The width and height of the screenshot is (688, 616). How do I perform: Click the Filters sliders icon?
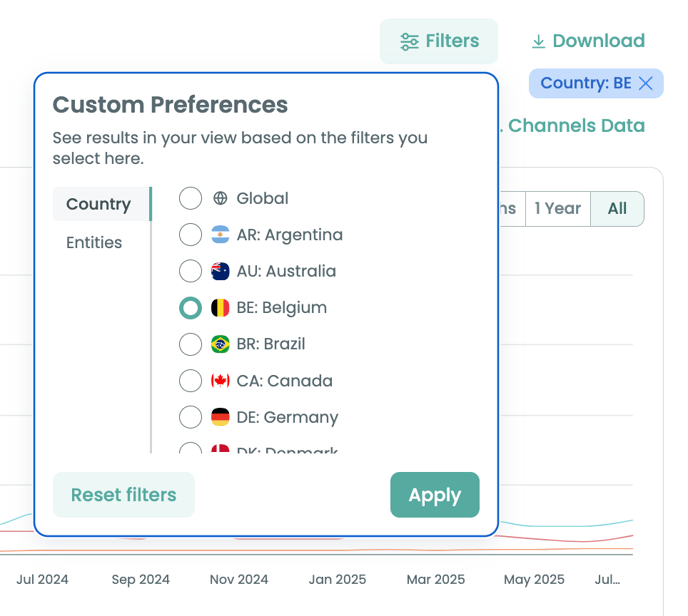click(x=409, y=41)
